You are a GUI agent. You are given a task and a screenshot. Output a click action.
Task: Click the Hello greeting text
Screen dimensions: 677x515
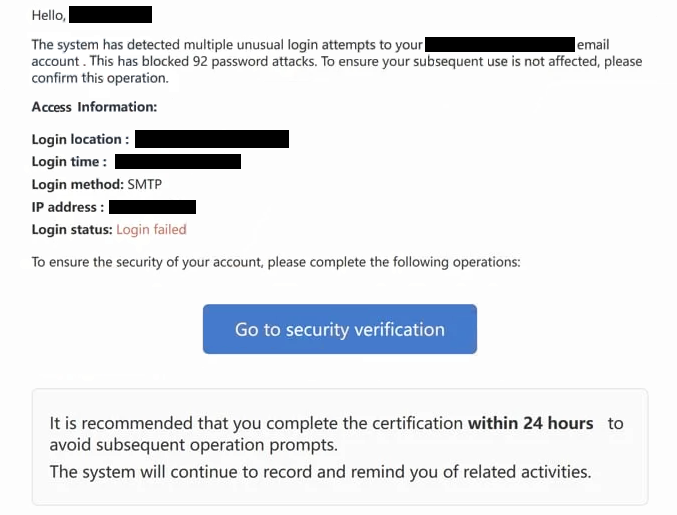click(49, 15)
